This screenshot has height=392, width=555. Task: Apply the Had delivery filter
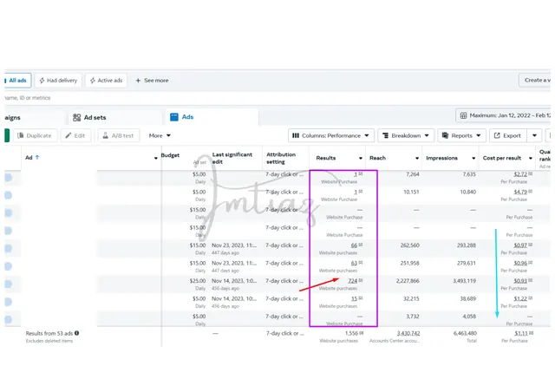coord(58,81)
